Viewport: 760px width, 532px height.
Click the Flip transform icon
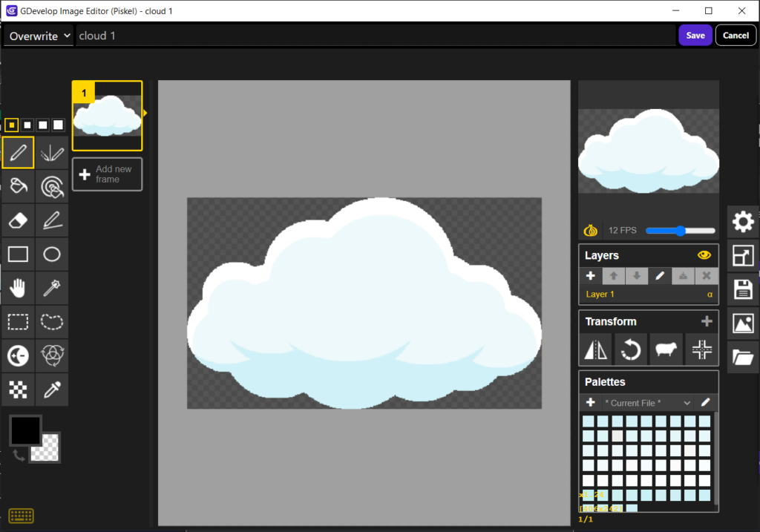click(x=597, y=349)
